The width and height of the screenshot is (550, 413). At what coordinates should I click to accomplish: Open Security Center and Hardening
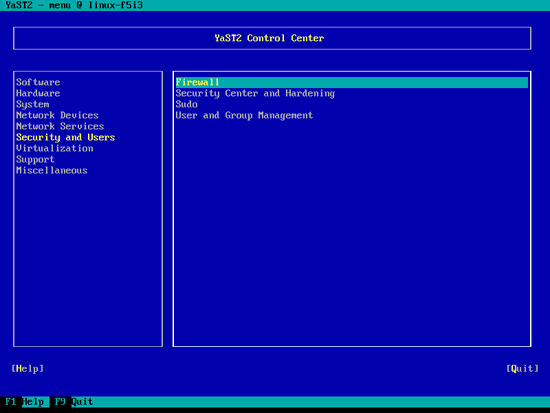pyautogui.click(x=255, y=93)
